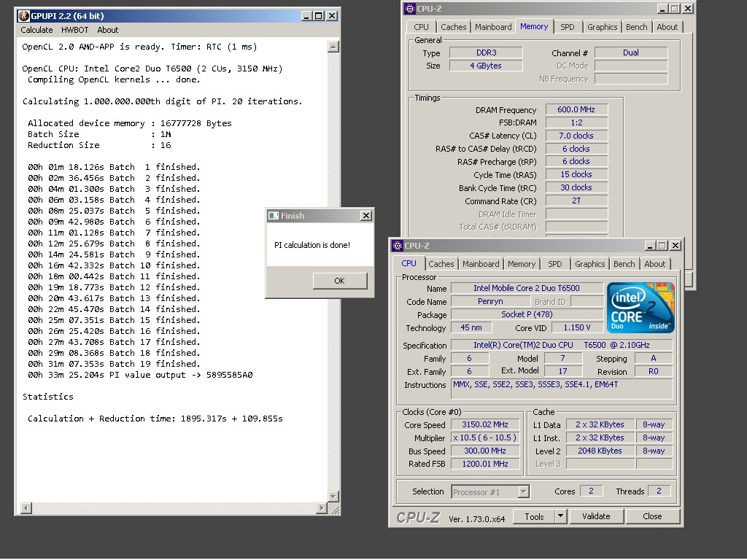The width and height of the screenshot is (747, 560).
Task: Click the Rated FSB value 1200.01 MHz
Action: tap(485, 464)
